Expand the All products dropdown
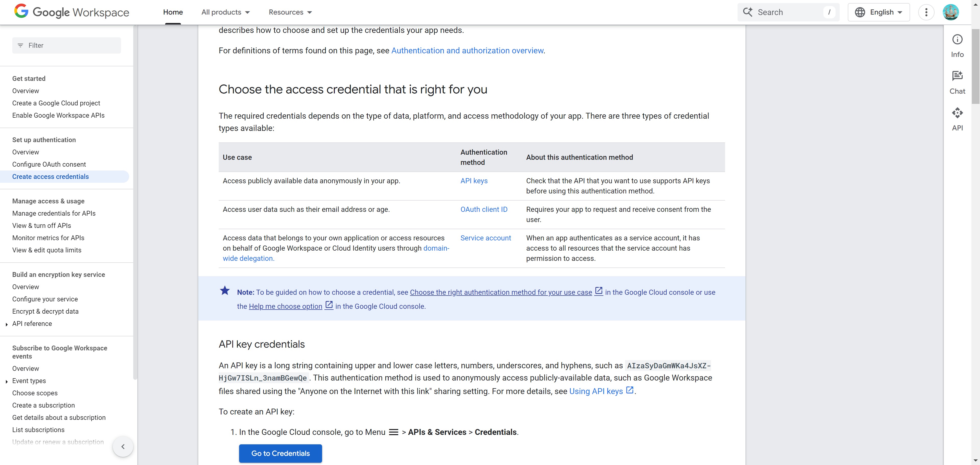The width and height of the screenshot is (980, 465). point(226,12)
